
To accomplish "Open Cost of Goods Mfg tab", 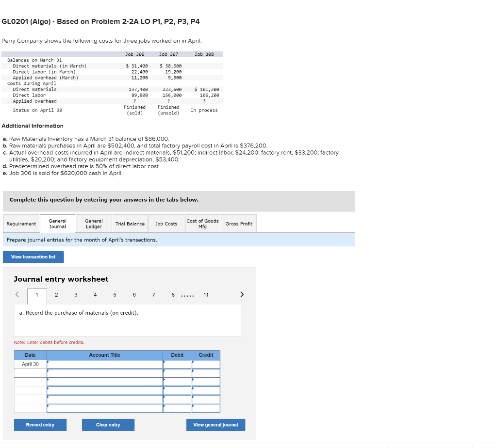I will [202, 224].
